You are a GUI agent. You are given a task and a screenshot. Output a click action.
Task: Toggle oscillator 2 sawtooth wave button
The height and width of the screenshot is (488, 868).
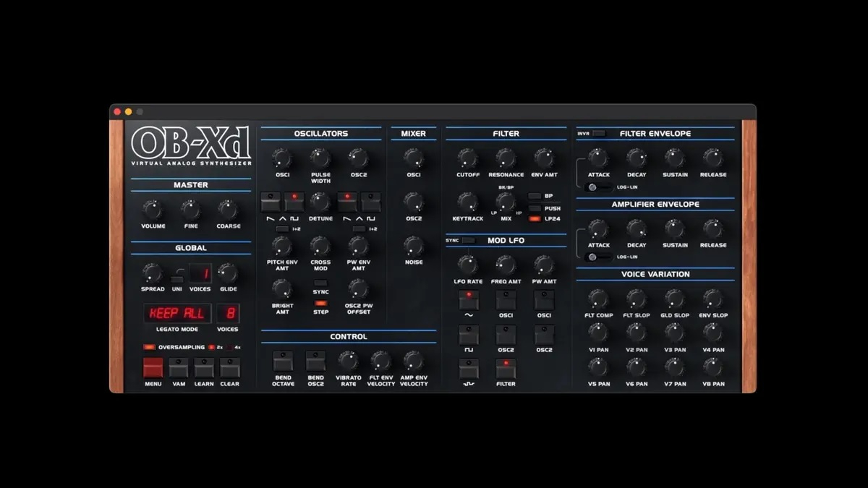(347, 202)
